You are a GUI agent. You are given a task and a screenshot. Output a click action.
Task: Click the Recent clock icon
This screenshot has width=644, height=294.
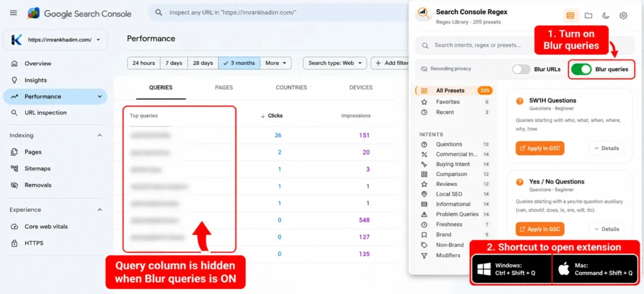point(425,112)
